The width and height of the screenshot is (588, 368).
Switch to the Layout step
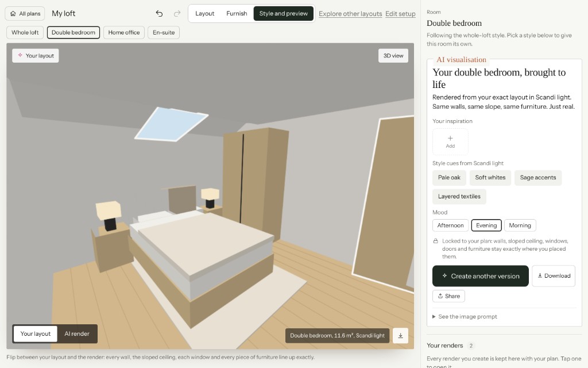click(205, 14)
